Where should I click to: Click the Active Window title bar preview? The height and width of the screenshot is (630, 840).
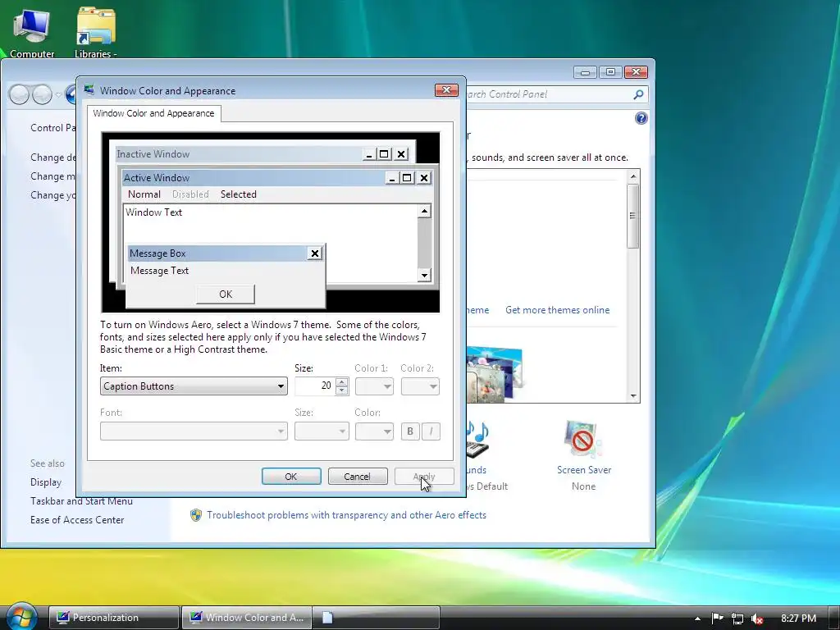point(253,178)
